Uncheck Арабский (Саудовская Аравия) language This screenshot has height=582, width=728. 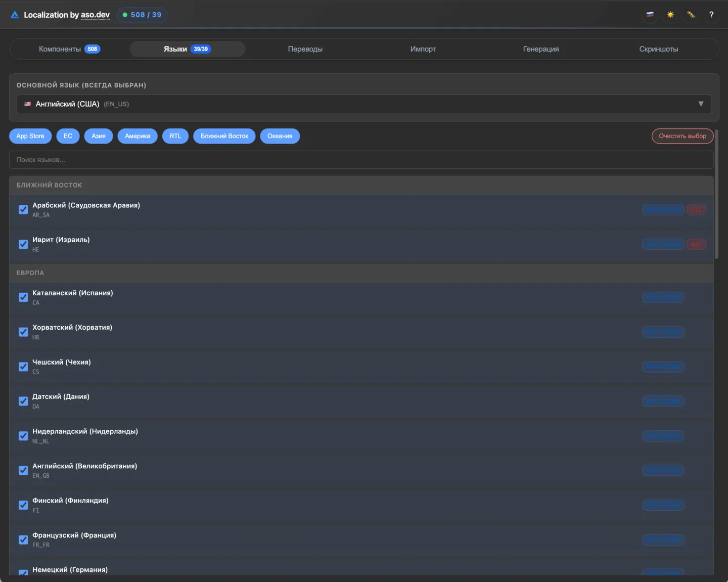pyautogui.click(x=23, y=210)
